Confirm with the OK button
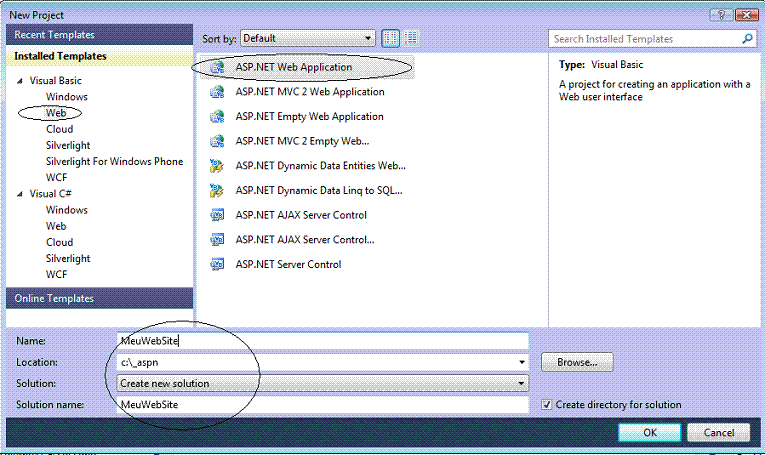Image resolution: width=765 pixels, height=455 pixels. click(x=649, y=433)
